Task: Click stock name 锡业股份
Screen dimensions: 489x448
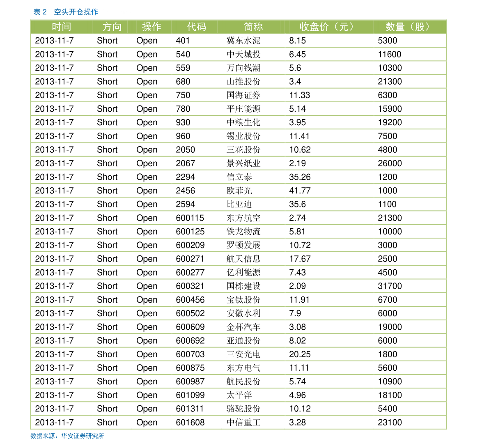Action: click(x=243, y=136)
